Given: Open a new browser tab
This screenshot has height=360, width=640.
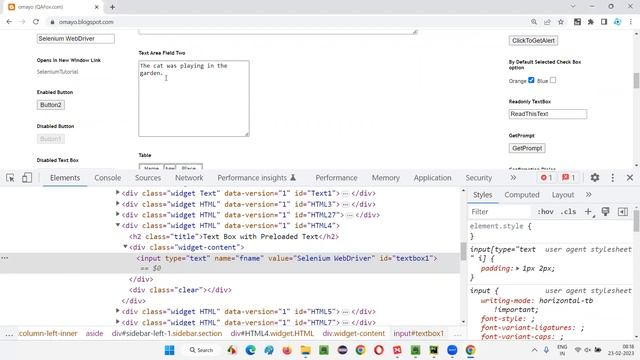Looking at the screenshot, I should (x=112, y=7).
